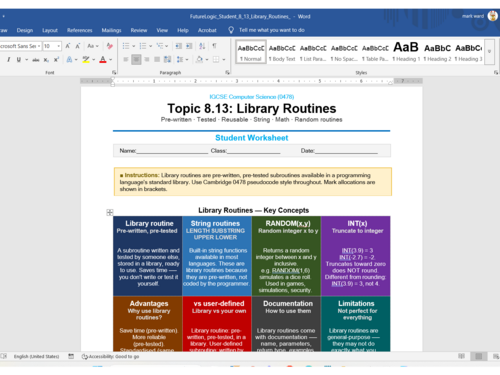Apply bullet list formatting
Viewport: 500px width, 375px height.
[x=126, y=46]
